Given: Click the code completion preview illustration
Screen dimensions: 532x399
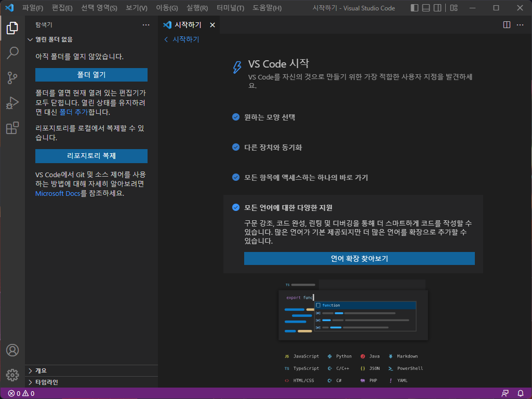Looking at the screenshot, I should [x=353, y=310].
